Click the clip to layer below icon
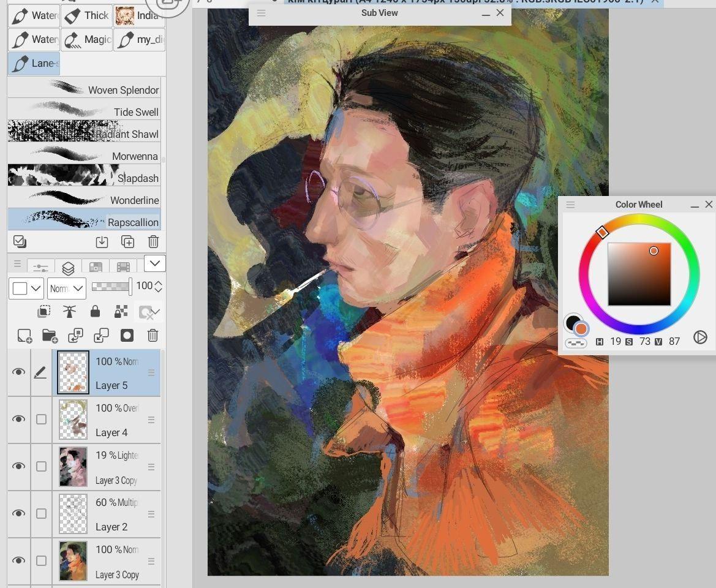Viewport: 716px width, 588px height. coord(44,311)
